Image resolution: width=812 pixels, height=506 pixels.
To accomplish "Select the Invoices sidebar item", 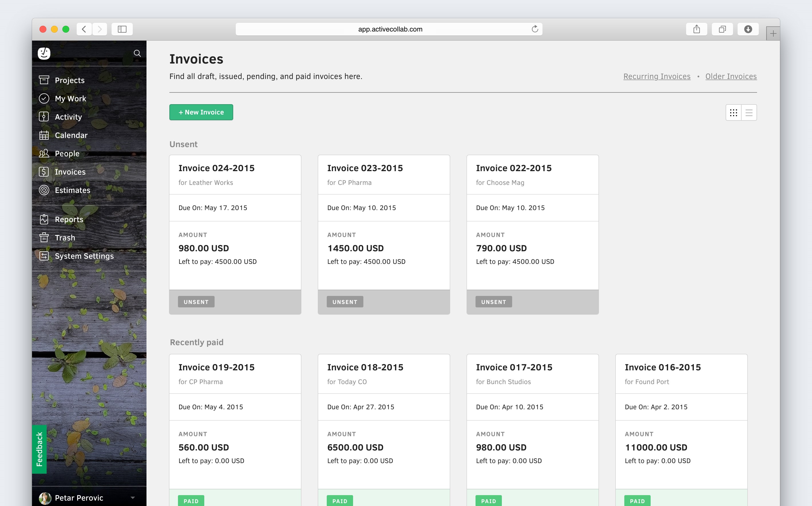I will (70, 172).
